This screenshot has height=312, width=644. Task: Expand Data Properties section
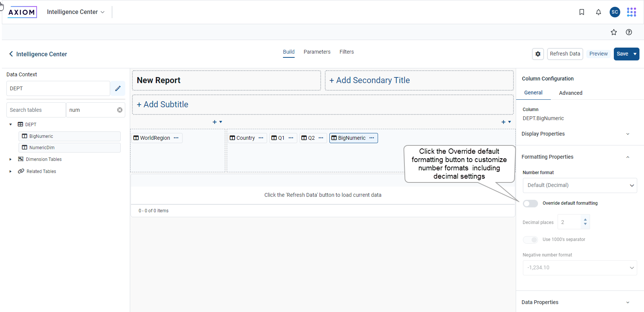[628, 302]
